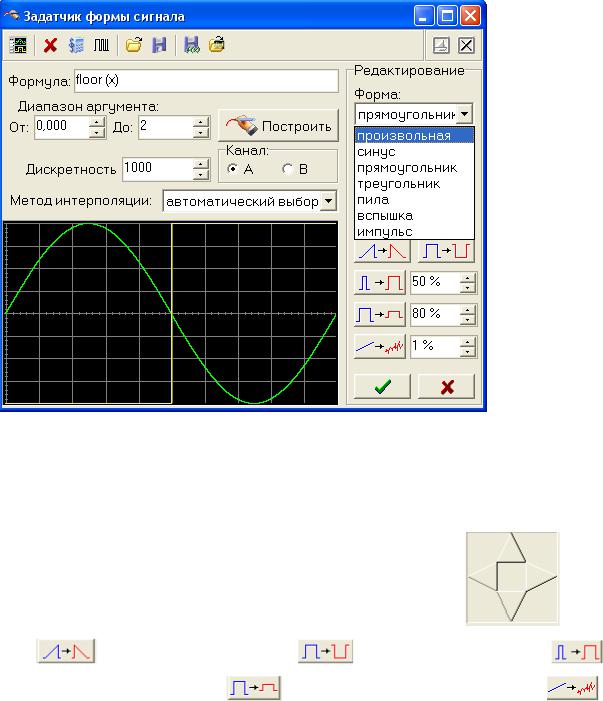Click invert ramp direction button in dialog
The width and height of the screenshot is (603, 701).
point(382,251)
